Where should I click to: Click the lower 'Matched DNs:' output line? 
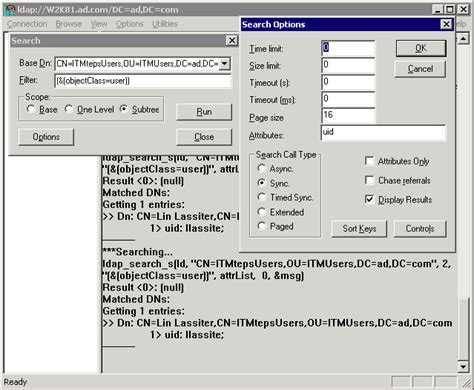coord(136,299)
